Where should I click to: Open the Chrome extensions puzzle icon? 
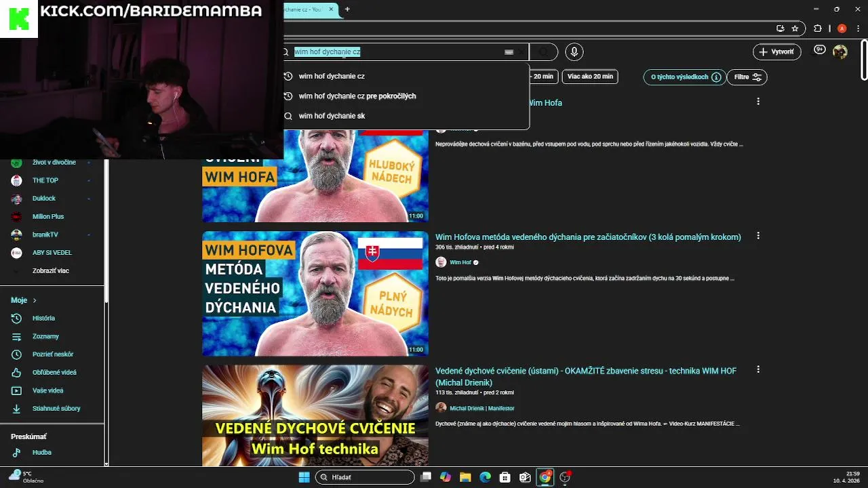[x=817, y=28]
